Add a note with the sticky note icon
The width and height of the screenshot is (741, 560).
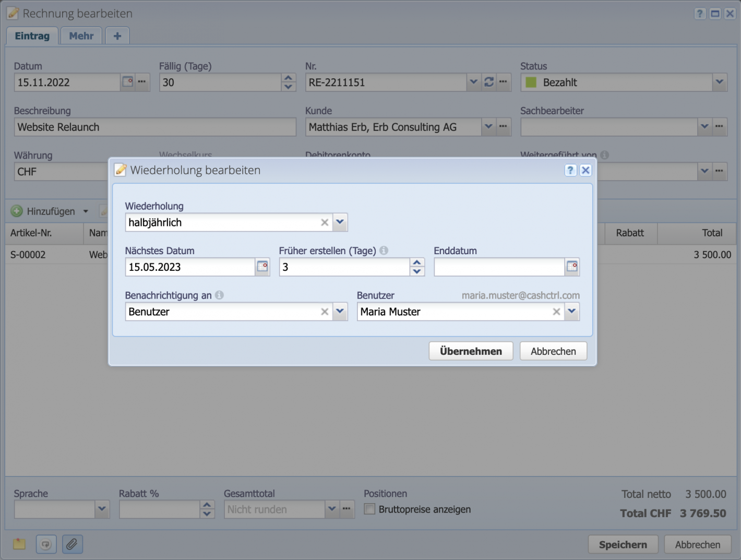[19, 544]
